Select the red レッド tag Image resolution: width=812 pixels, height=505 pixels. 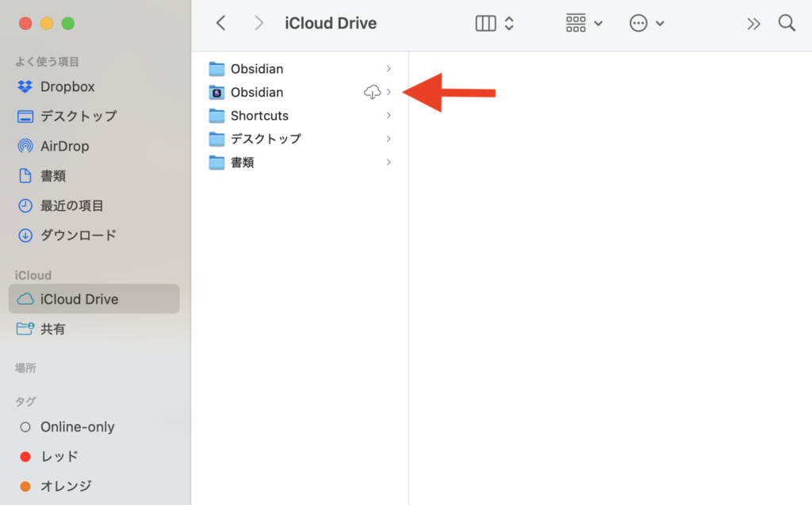point(59,456)
